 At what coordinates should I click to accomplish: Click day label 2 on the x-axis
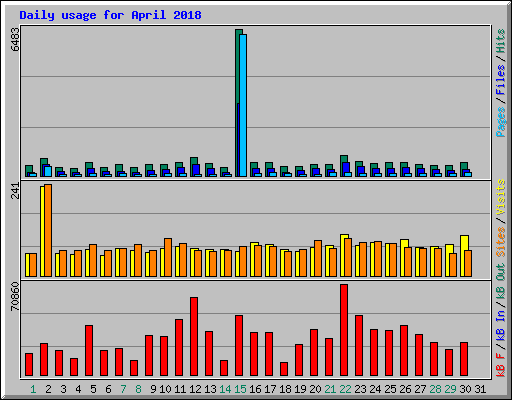(x=48, y=389)
